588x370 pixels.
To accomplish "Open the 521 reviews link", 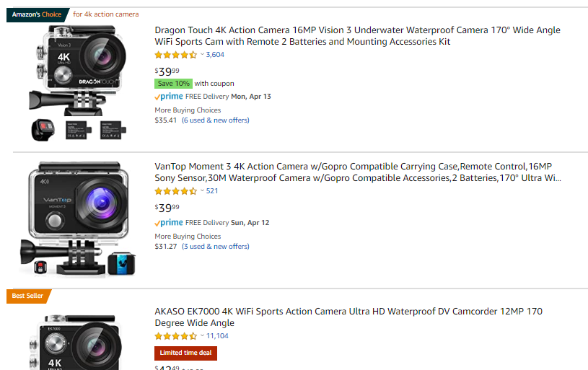I will (212, 191).
